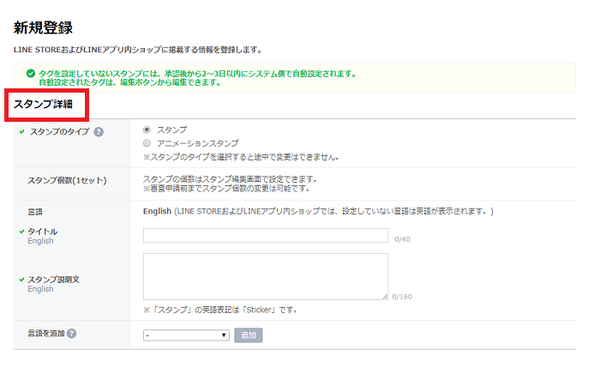The image size is (600, 368).
Task: Focus the English title input field
Action: pos(266,236)
